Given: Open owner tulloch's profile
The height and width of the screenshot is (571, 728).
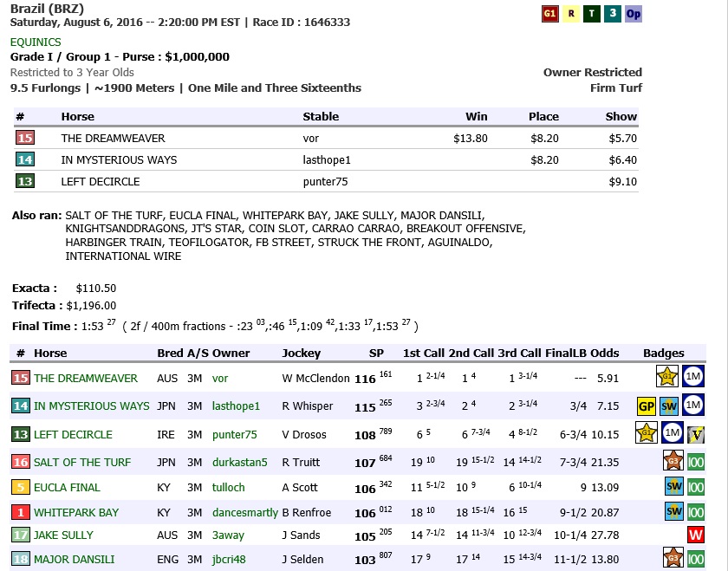Looking at the screenshot, I should [229, 488].
